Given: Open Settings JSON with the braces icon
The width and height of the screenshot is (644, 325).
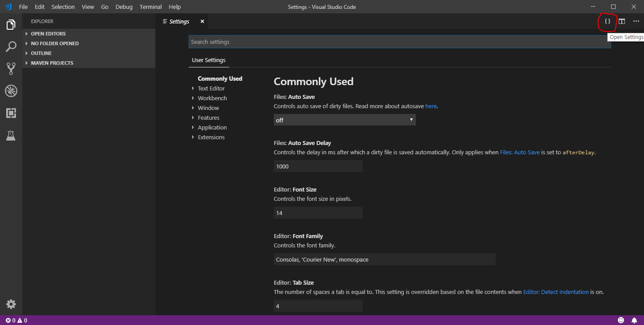Looking at the screenshot, I should [608, 21].
